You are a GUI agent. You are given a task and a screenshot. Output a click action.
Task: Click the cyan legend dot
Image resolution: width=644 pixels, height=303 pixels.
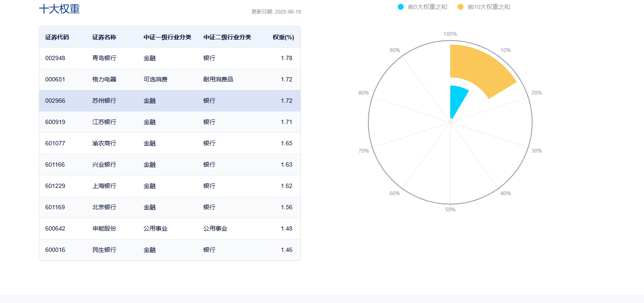pos(400,7)
